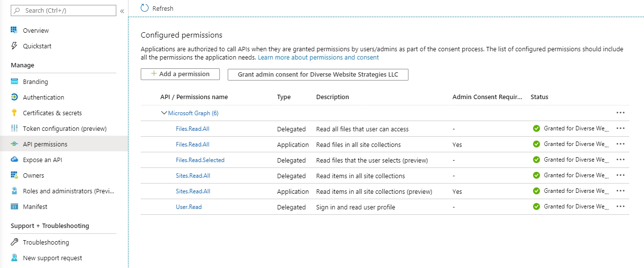Click green check for delegated Files.Read.All
The image size is (644, 268).
tap(536, 128)
